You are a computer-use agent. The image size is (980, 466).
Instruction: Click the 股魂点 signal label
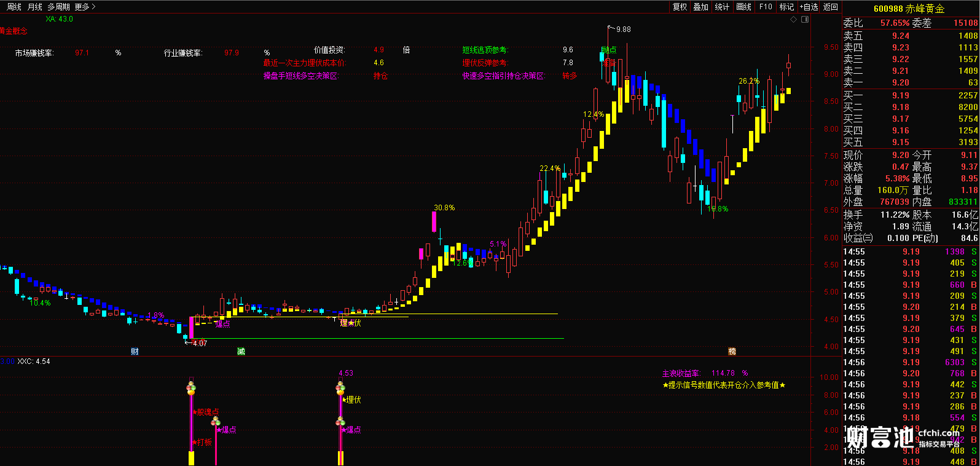coord(206,412)
